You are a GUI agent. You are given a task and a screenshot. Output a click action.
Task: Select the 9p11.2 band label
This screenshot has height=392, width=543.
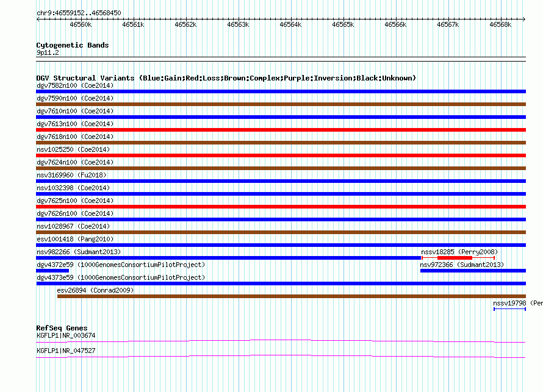pyautogui.click(x=48, y=52)
